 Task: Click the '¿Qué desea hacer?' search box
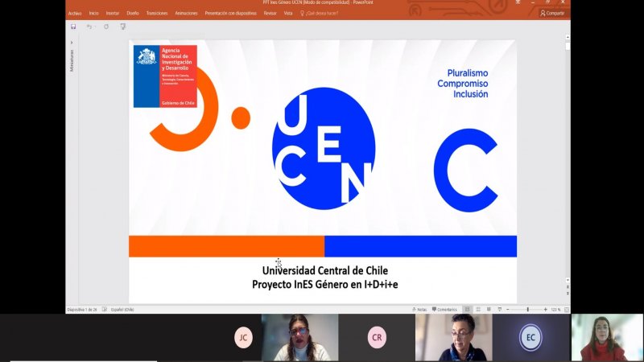(x=319, y=13)
